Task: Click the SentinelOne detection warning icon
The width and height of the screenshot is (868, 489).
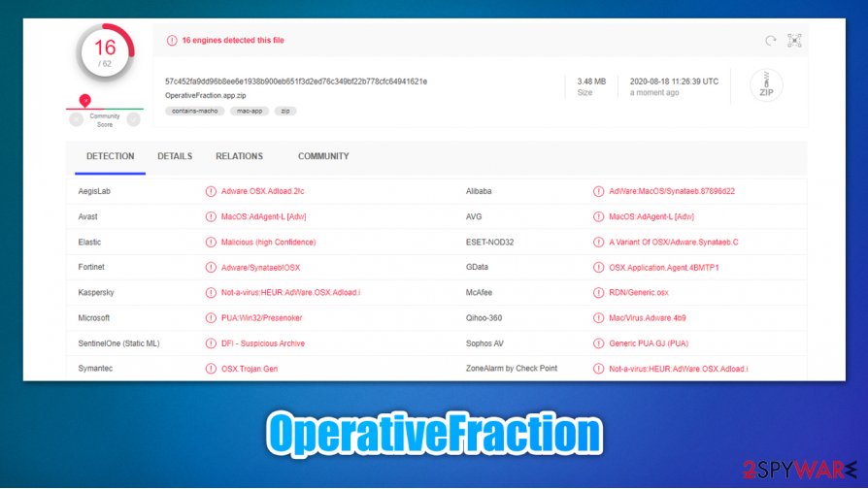Action: tap(211, 343)
